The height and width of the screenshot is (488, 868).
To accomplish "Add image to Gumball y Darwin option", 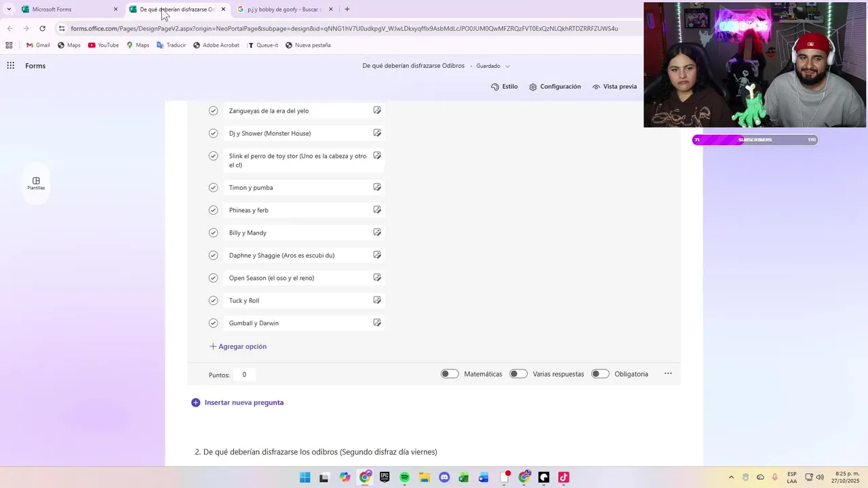I will point(377,323).
